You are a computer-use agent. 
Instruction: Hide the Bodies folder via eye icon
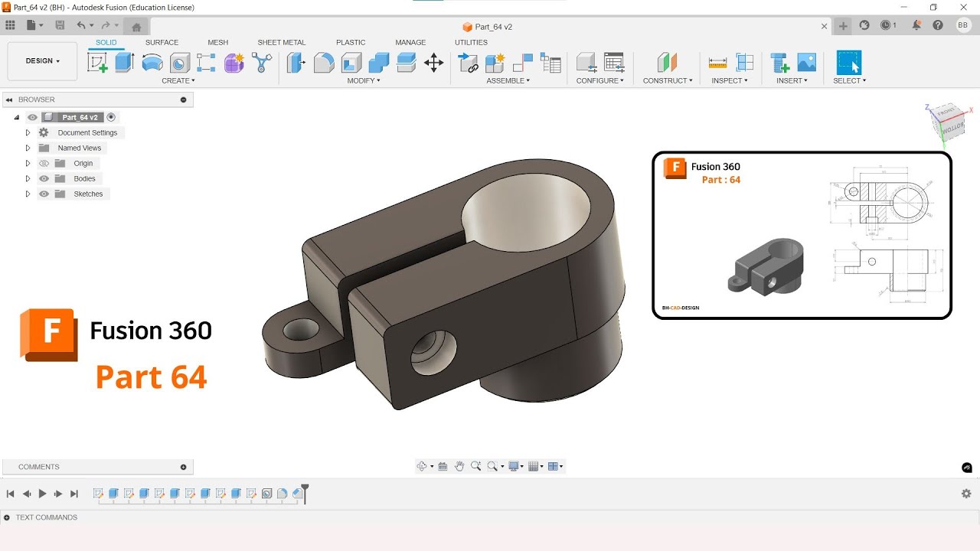tap(44, 178)
